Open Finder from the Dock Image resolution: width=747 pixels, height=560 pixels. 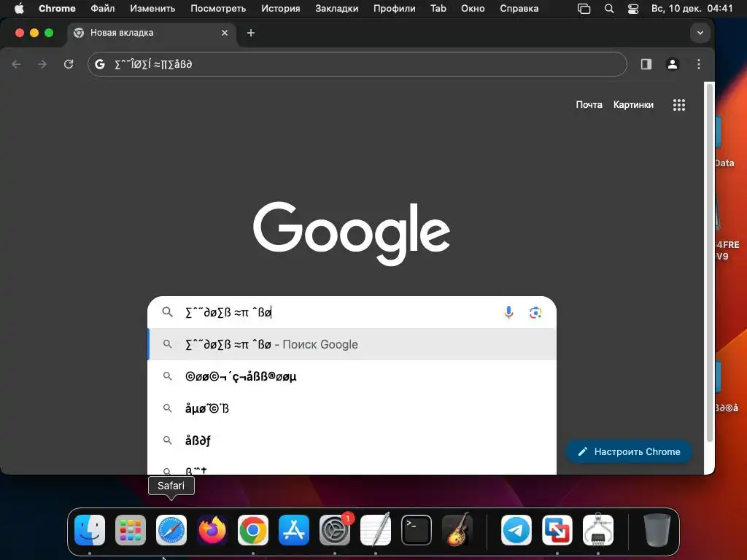[90, 530]
